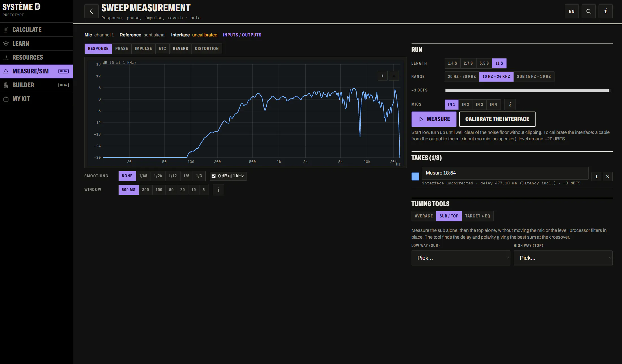
Task: Toggle the 0 dB at 1 kHz checkbox
Action: click(x=214, y=176)
